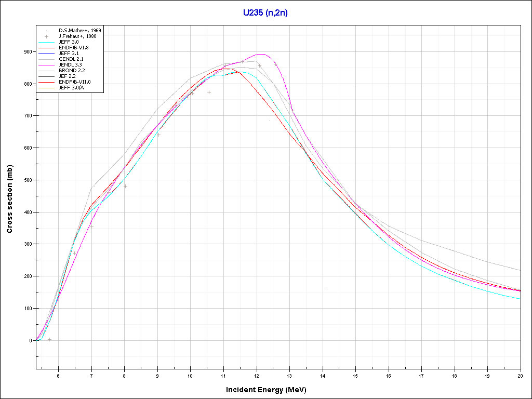Viewport: 532px width, 399px height.
Task: Click the 900 tick label on y-axis
Action: [28, 52]
